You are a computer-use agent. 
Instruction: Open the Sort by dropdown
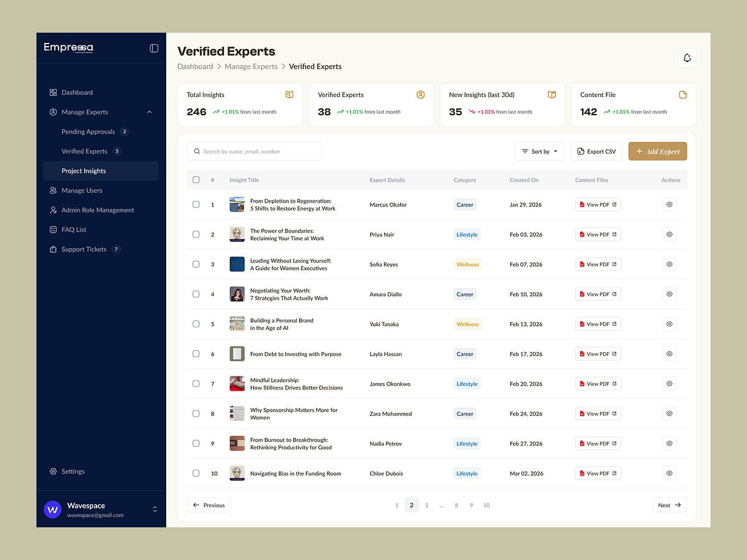coord(540,151)
